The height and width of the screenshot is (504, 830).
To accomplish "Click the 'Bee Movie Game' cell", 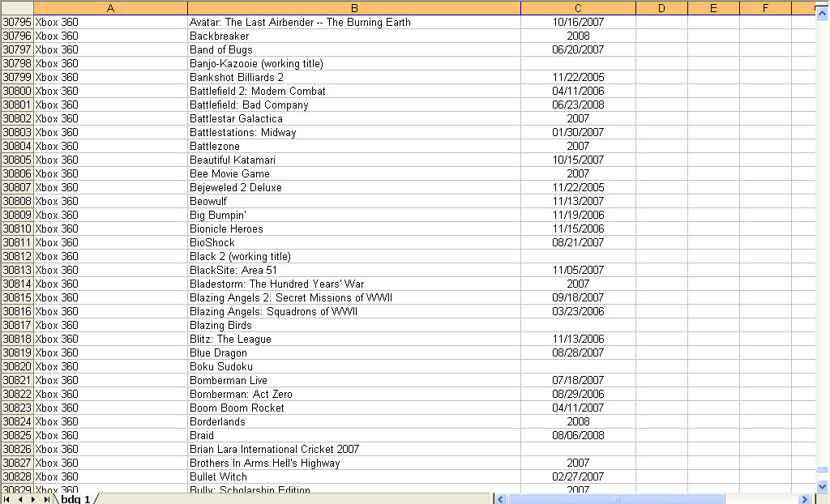I will click(354, 173).
